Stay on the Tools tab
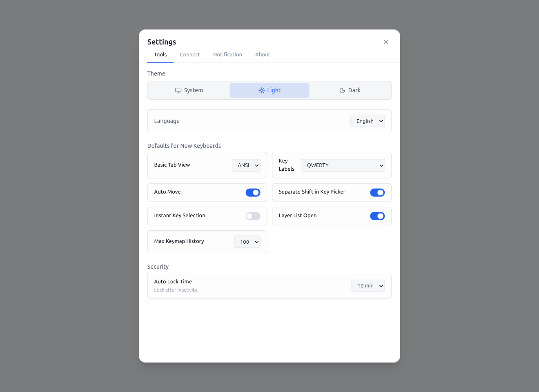 click(x=160, y=54)
